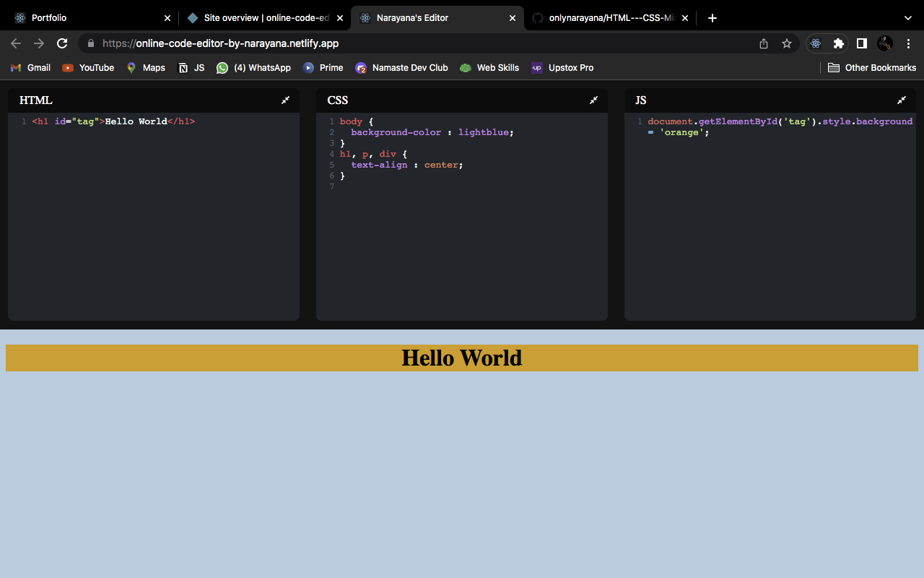Click the React Developer Tools extension icon
The width and height of the screenshot is (924, 578).
point(816,43)
